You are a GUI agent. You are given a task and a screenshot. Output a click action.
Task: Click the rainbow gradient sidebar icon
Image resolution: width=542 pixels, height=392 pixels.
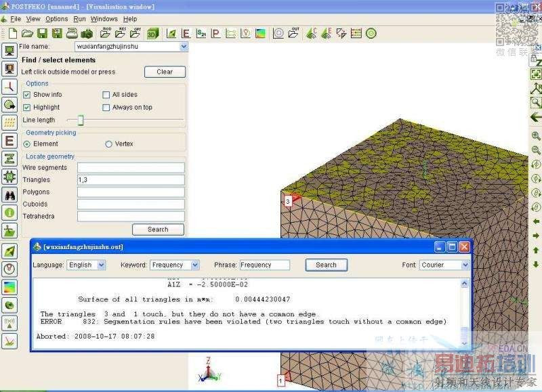pyautogui.click(x=9, y=287)
